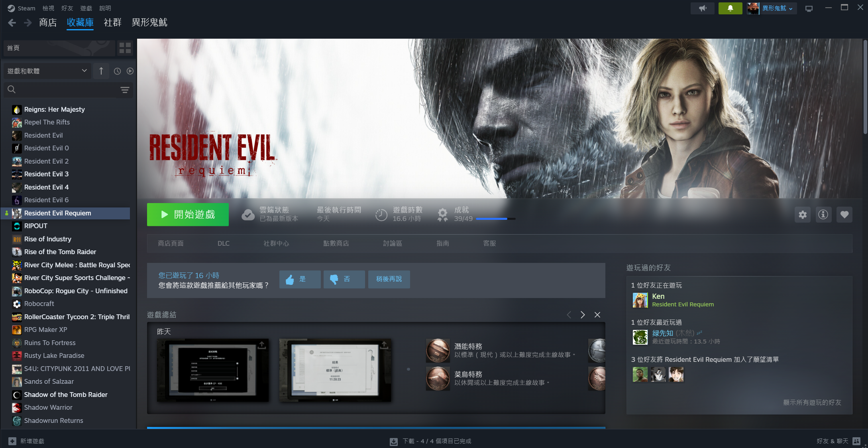Screen dimensions: 868x448
Task: Click the grid view icon beside 首頁
Action: coord(125,48)
